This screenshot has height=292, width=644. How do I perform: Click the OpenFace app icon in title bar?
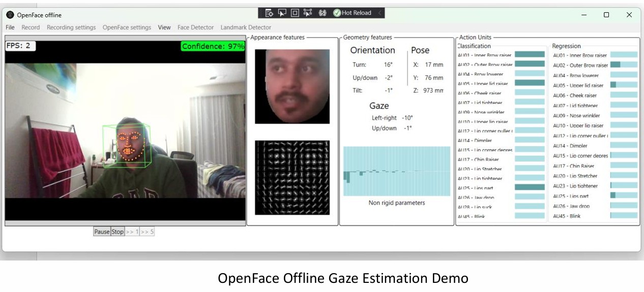point(10,15)
